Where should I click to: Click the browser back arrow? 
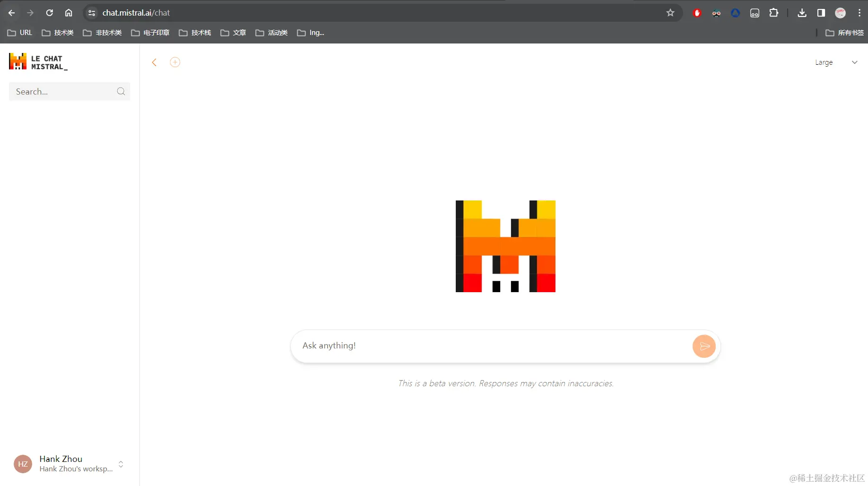tap(11, 13)
